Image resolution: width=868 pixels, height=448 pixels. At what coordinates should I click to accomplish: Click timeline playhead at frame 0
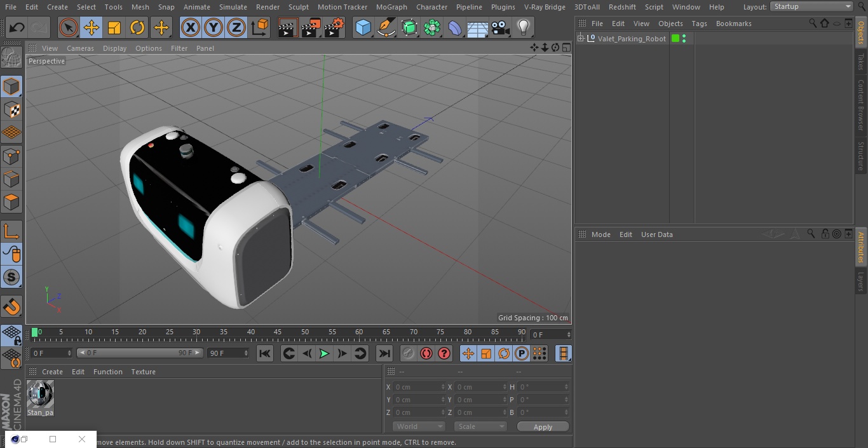pyautogui.click(x=35, y=332)
